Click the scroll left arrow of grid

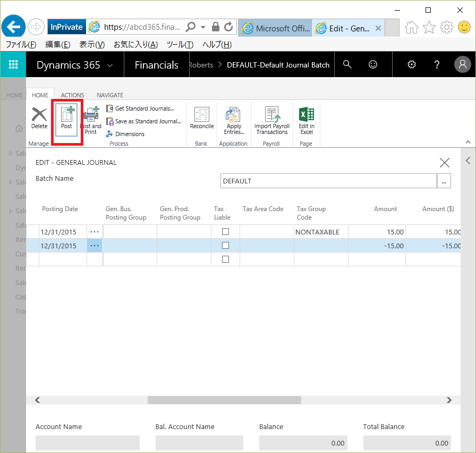[37, 400]
